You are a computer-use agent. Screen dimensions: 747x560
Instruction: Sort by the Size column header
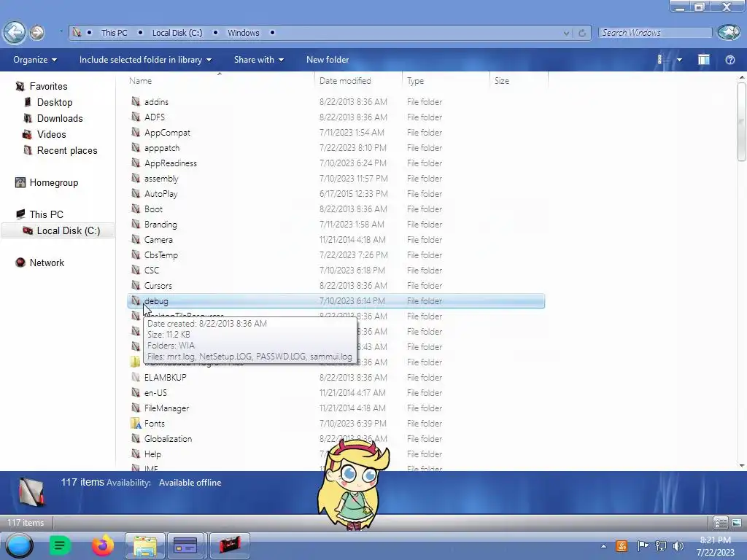[x=502, y=80]
